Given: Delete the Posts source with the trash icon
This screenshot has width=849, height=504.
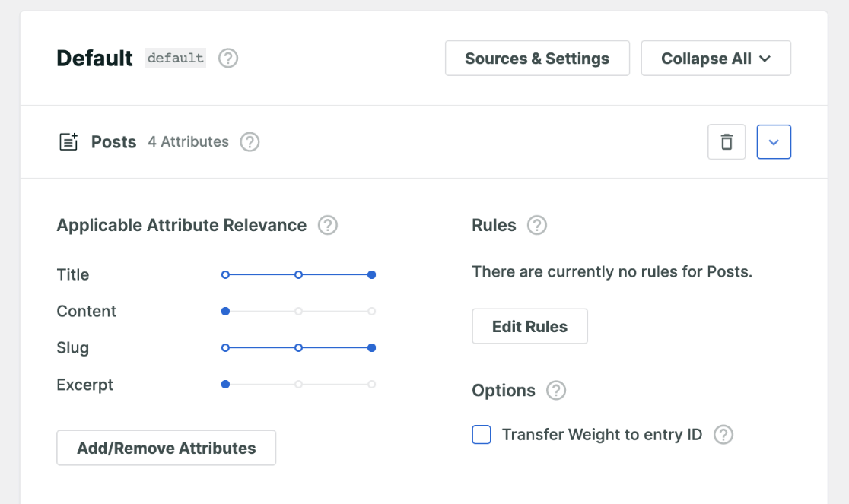Looking at the screenshot, I should coord(727,142).
